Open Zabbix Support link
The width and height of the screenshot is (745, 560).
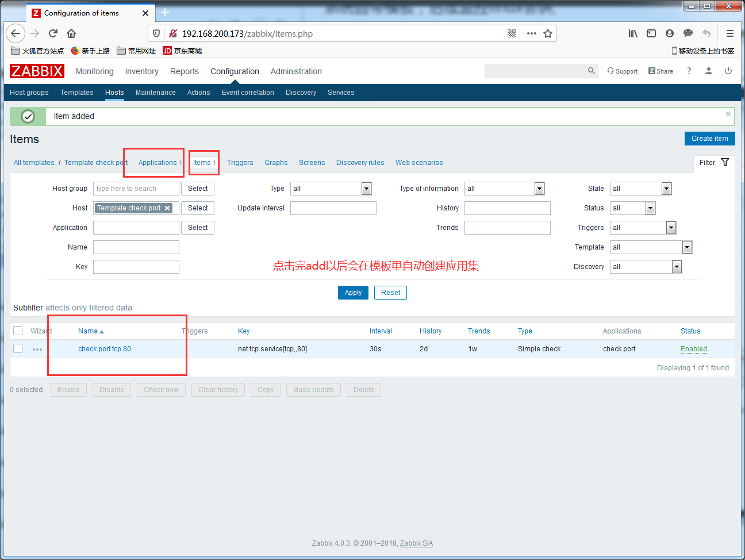pyautogui.click(x=623, y=71)
